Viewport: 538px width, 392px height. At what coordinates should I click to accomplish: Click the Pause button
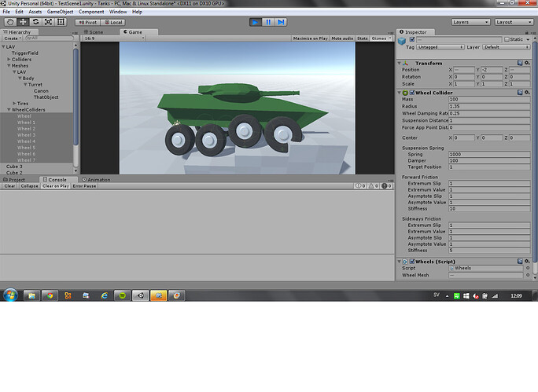coord(268,22)
